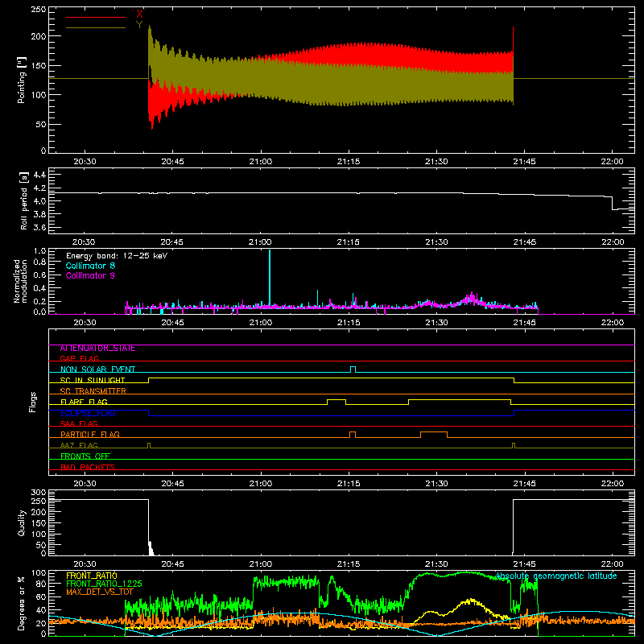The height and width of the screenshot is (644, 644).
Task: Select the yellow FRONT_RATIO legend entry
Action: [x=92, y=576]
